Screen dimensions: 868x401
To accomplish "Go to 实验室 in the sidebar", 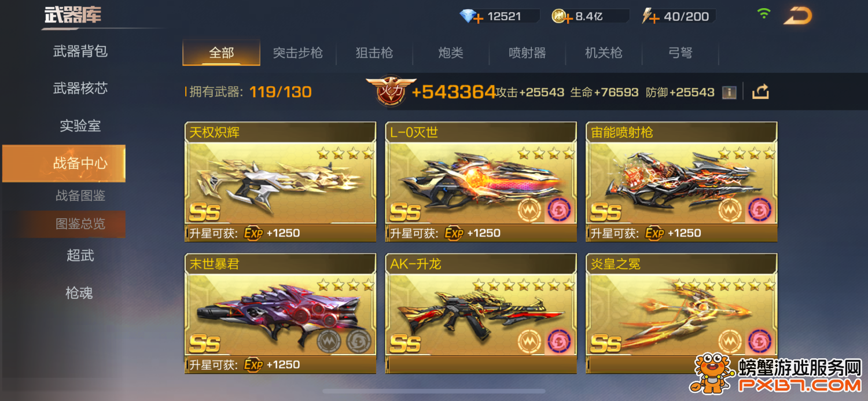I will tap(80, 126).
